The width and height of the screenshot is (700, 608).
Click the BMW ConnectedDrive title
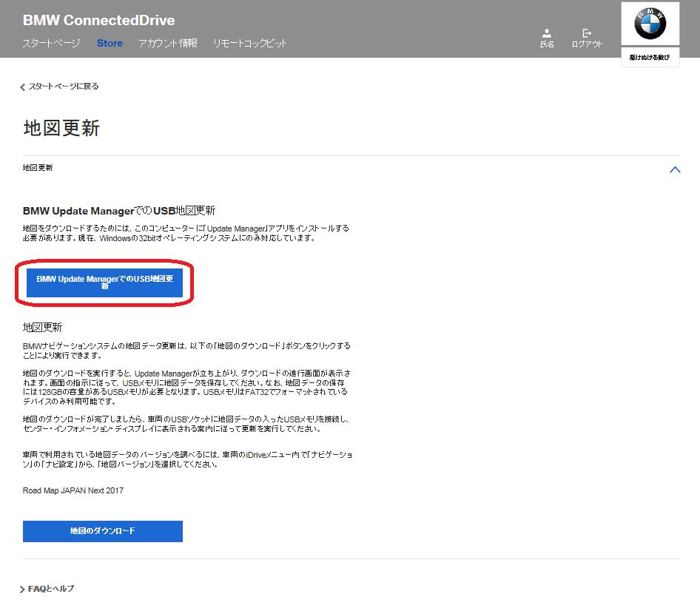point(98,20)
